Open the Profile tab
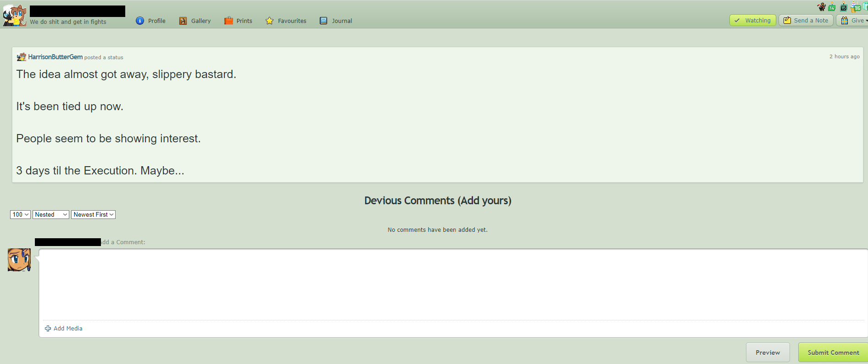 151,21
